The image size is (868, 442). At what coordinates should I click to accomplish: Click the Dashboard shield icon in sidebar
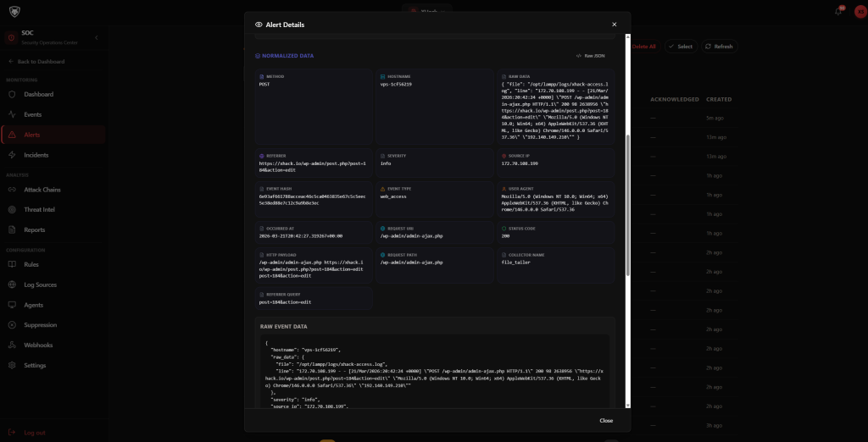pyautogui.click(x=12, y=94)
